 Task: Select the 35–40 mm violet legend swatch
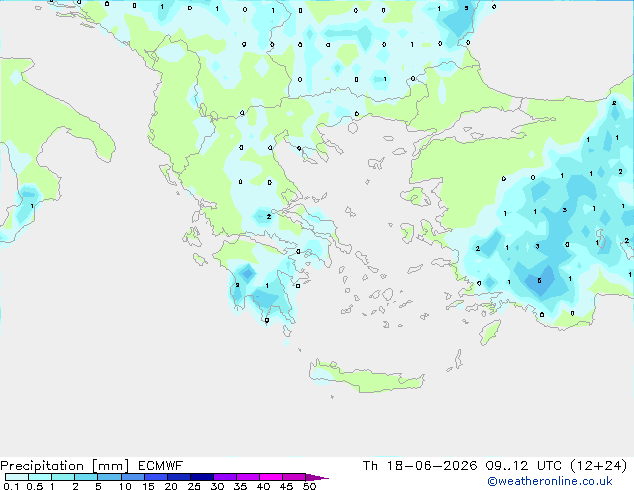tap(248, 477)
